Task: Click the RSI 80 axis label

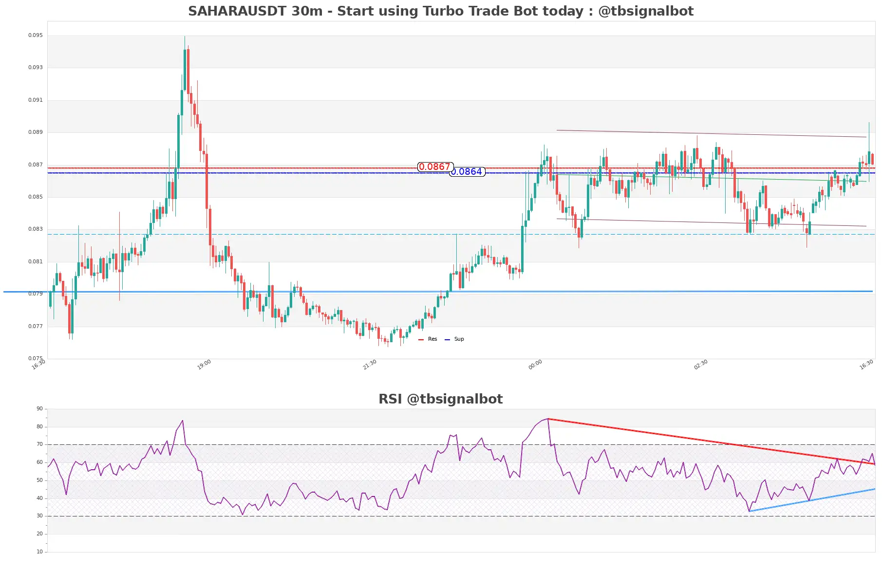Action: (x=40, y=426)
